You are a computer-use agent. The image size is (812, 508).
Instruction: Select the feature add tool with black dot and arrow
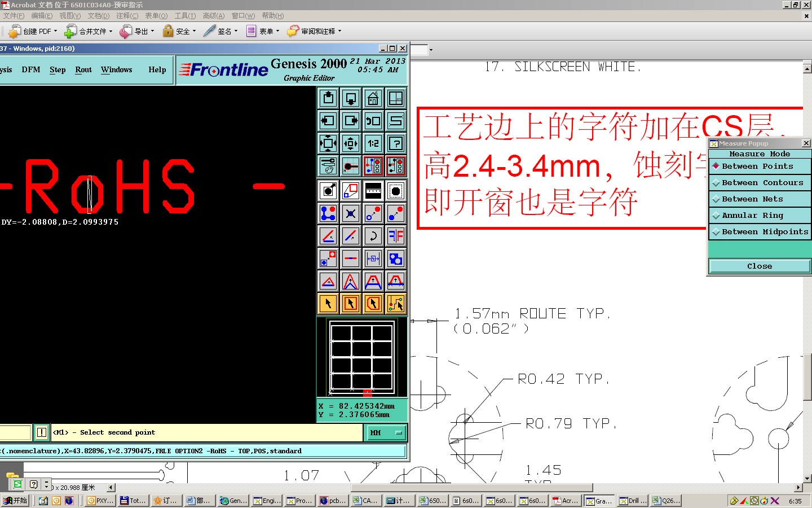pos(328,191)
